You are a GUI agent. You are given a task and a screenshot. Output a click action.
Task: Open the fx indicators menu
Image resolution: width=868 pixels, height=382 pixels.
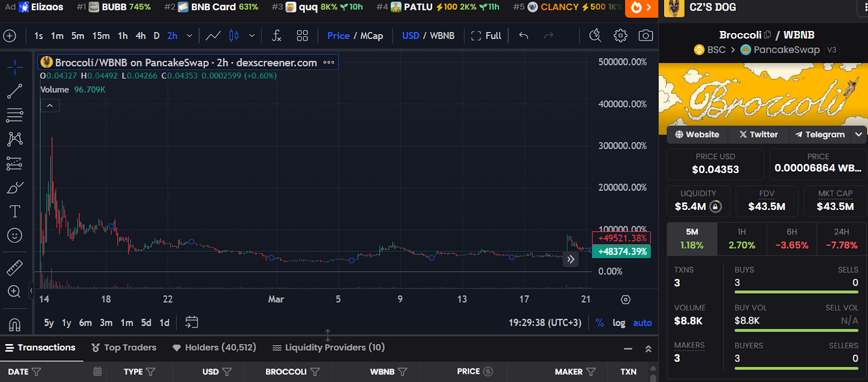coord(277,36)
